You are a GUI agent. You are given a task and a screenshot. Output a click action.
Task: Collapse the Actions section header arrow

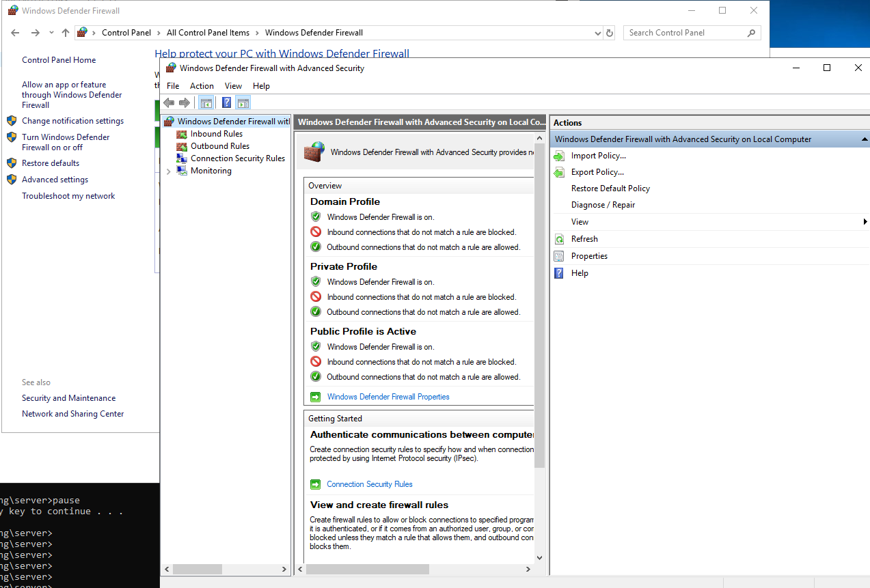(865, 139)
